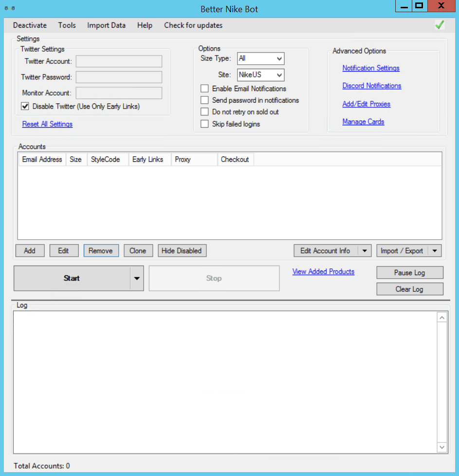
Task: Open the Size Type dropdown
Action: [260, 58]
